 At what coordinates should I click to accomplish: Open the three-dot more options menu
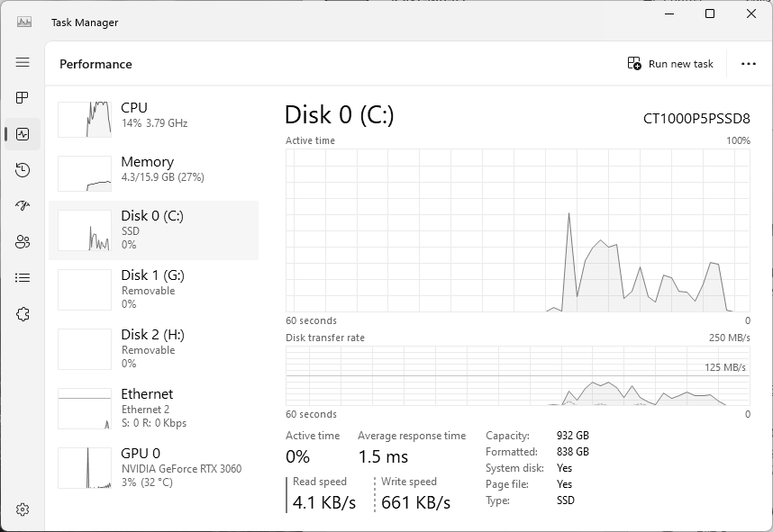coord(748,64)
